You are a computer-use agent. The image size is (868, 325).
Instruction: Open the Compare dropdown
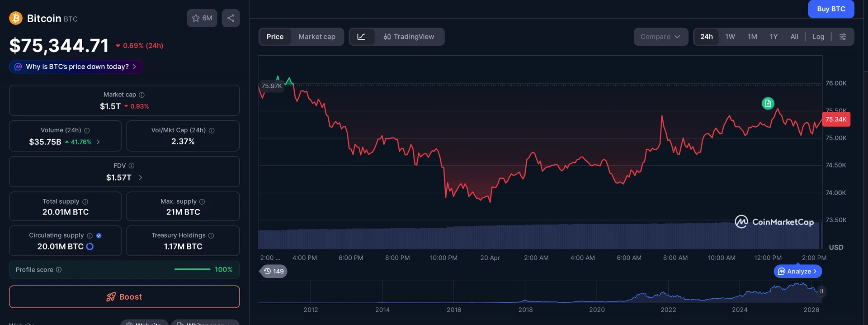click(x=660, y=37)
